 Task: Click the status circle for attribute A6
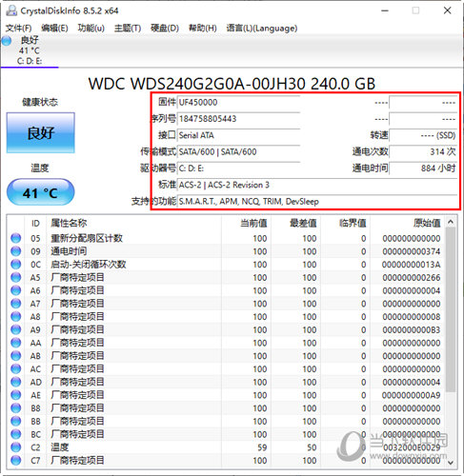click(16, 290)
